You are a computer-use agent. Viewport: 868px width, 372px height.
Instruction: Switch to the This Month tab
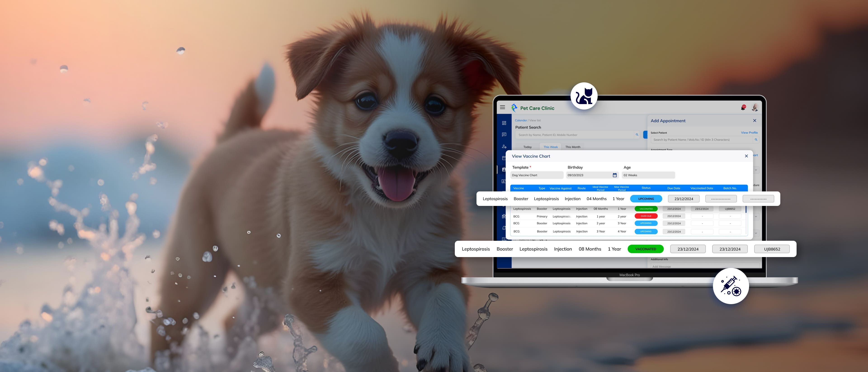[x=573, y=147]
